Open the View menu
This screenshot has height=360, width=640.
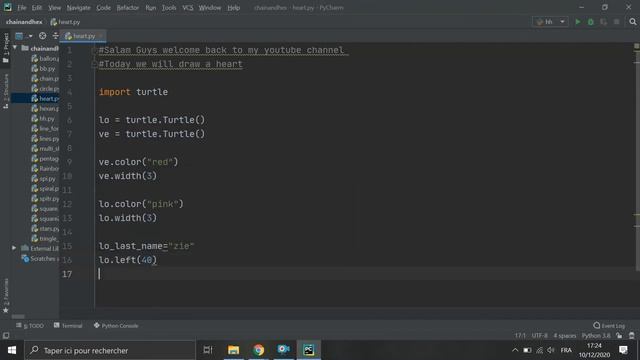54,8
